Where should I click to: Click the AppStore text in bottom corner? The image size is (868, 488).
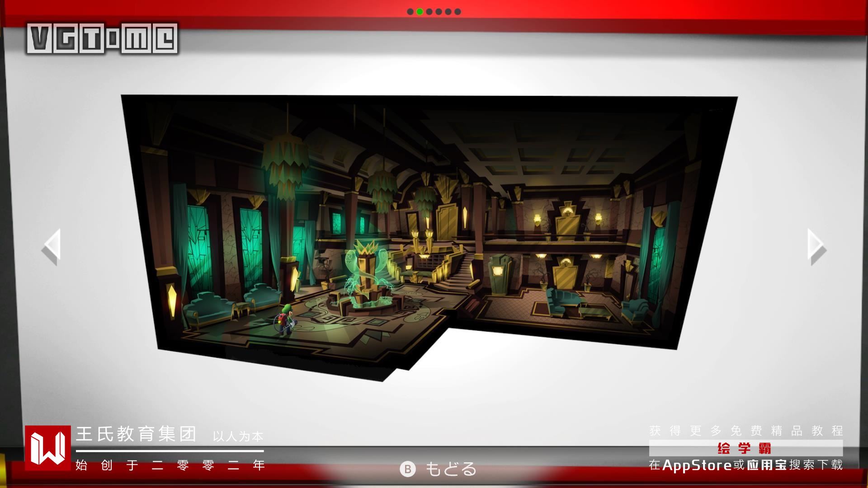coord(697,465)
